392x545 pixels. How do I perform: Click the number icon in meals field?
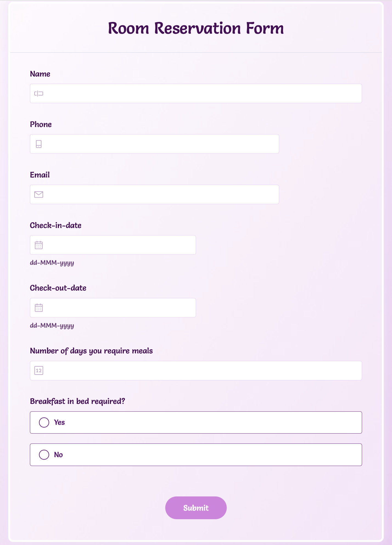click(39, 370)
